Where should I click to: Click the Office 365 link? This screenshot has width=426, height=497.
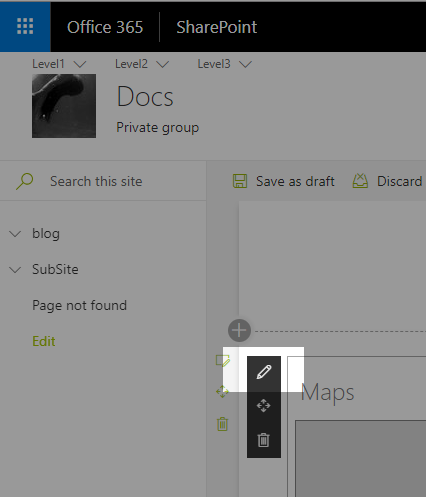(x=105, y=27)
